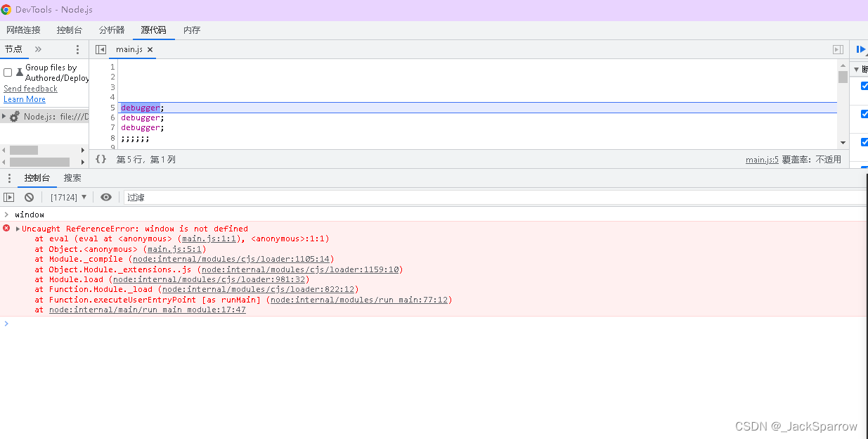Image resolution: width=868 pixels, height=439 pixels.
Task: Open the sources panel three-dot menu
Action: (x=77, y=49)
